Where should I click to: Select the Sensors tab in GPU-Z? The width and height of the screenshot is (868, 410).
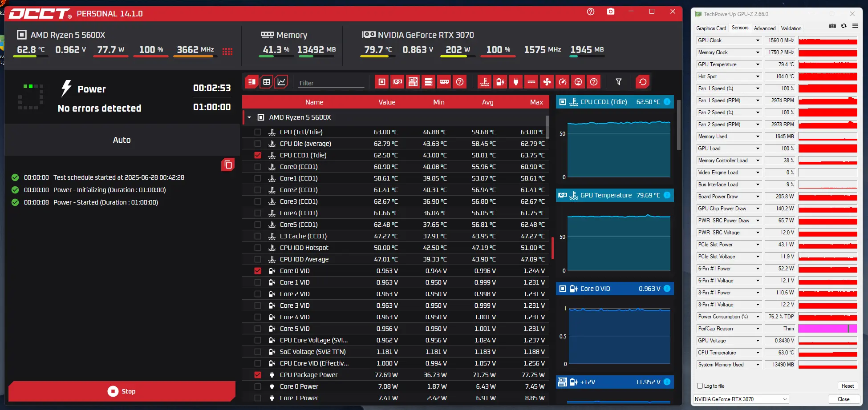point(740,28)
